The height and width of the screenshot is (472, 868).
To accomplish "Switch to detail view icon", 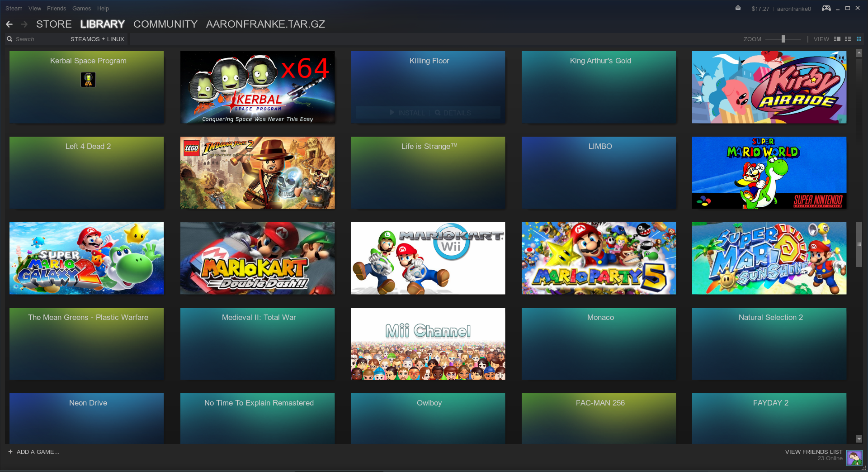I will [837, 39].
